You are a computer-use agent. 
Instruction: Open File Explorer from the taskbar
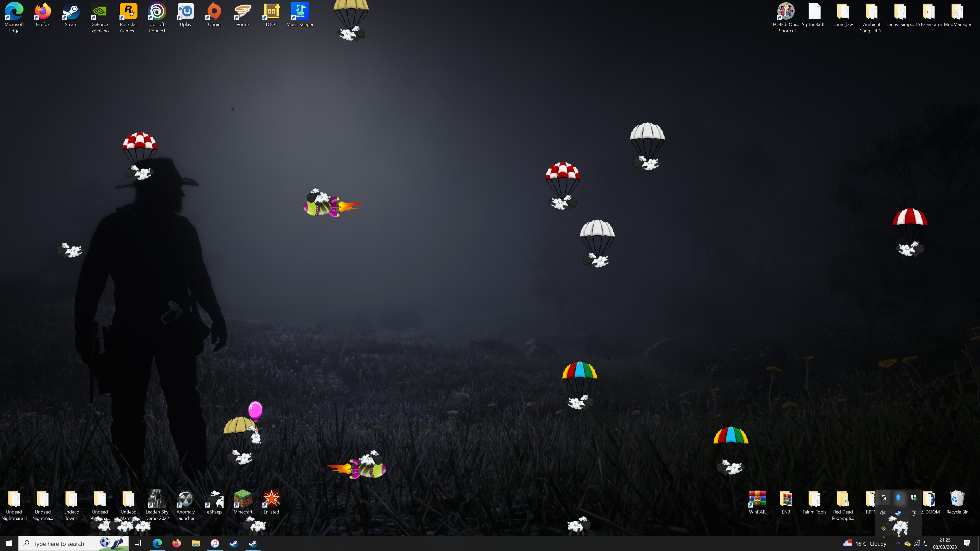[x=195, y=543]
